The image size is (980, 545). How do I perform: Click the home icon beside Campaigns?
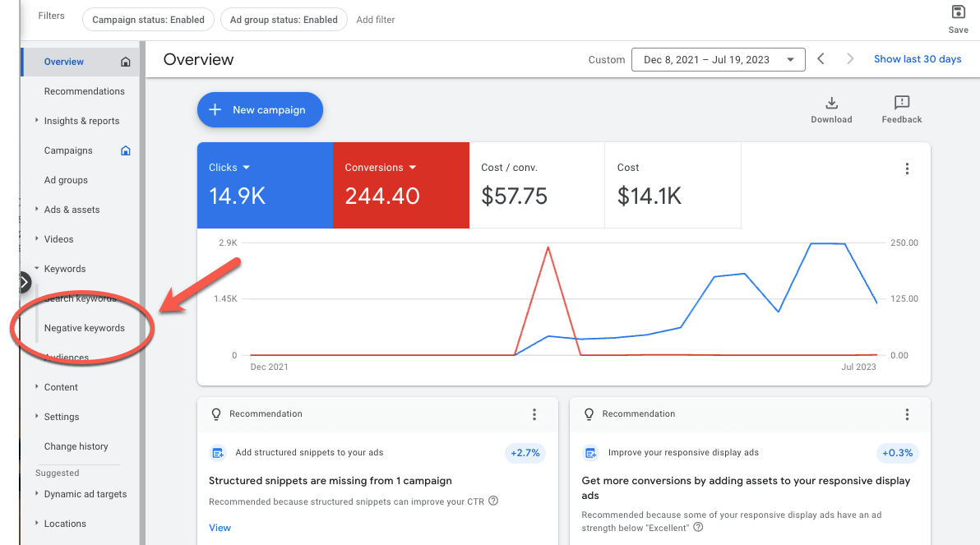point(125,150)
